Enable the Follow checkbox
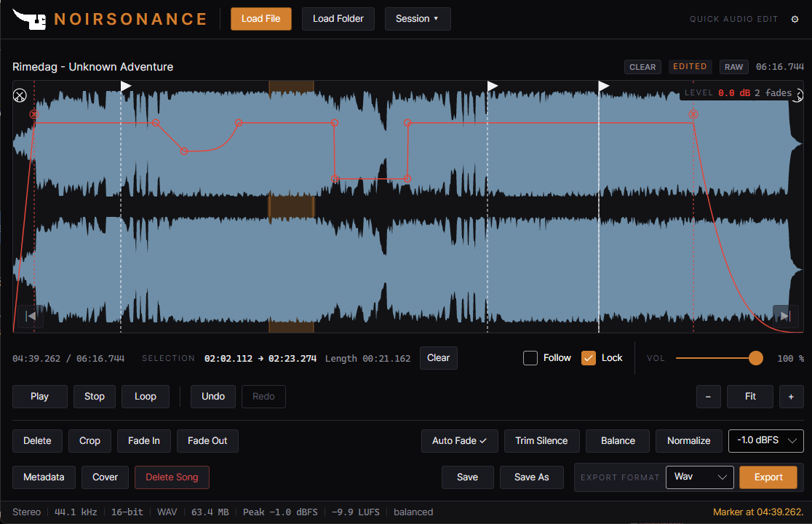812x524 pixels. (530, 358)
